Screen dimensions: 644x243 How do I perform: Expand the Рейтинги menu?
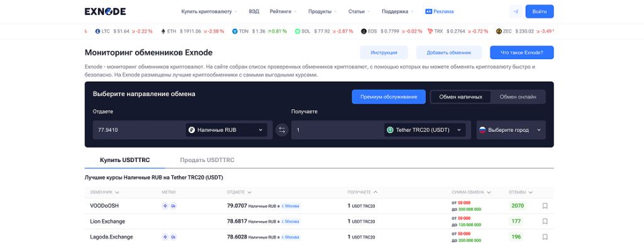point(284,11)
